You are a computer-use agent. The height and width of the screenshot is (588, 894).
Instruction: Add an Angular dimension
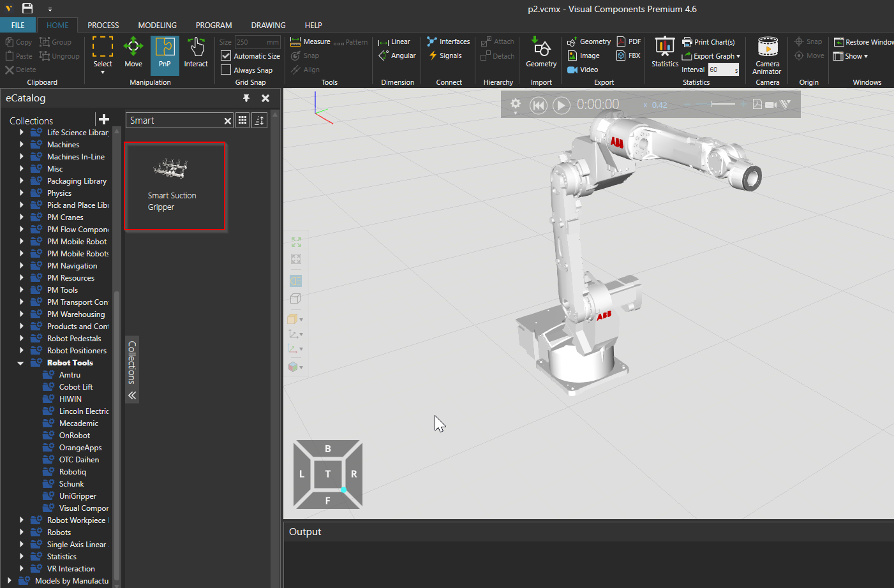[x=397, y=55]
